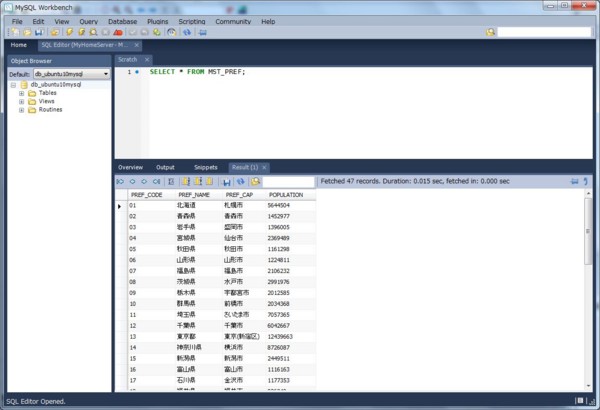Open the Query menu
600x410 pixels.
pos(89,21)
